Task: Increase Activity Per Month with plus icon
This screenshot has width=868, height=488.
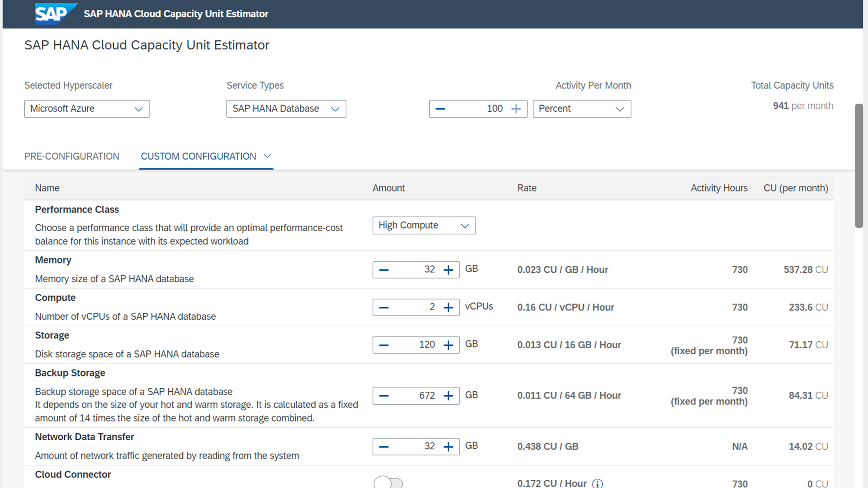Action: [x=516, y=109]
